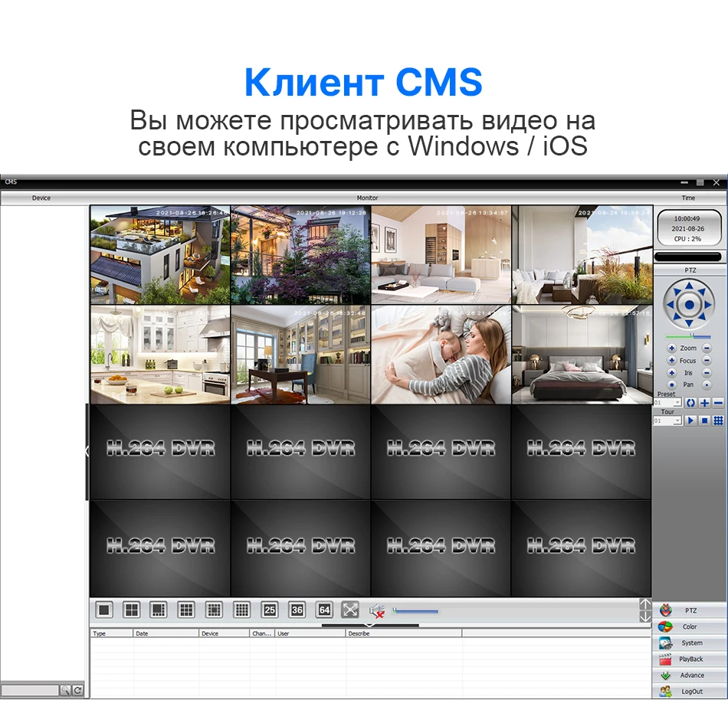
Task: Open tour settings grid icon
Action: 718,420
